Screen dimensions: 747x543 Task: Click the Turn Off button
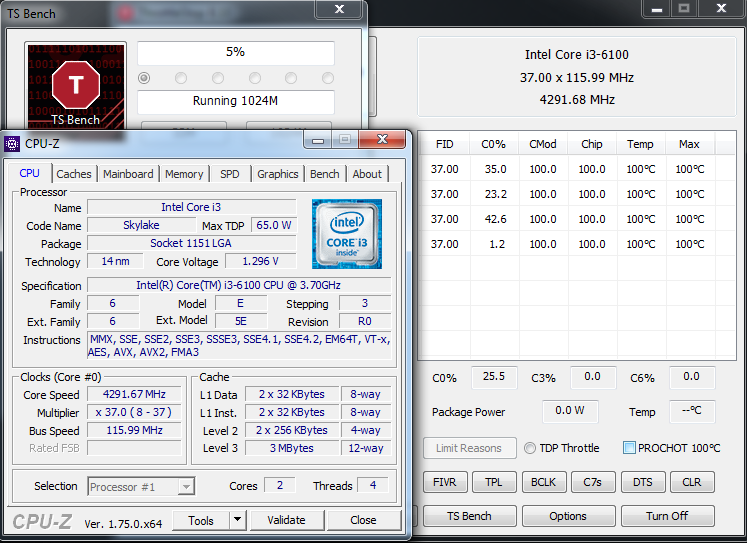pyautogui.click(x=667, y=516)
